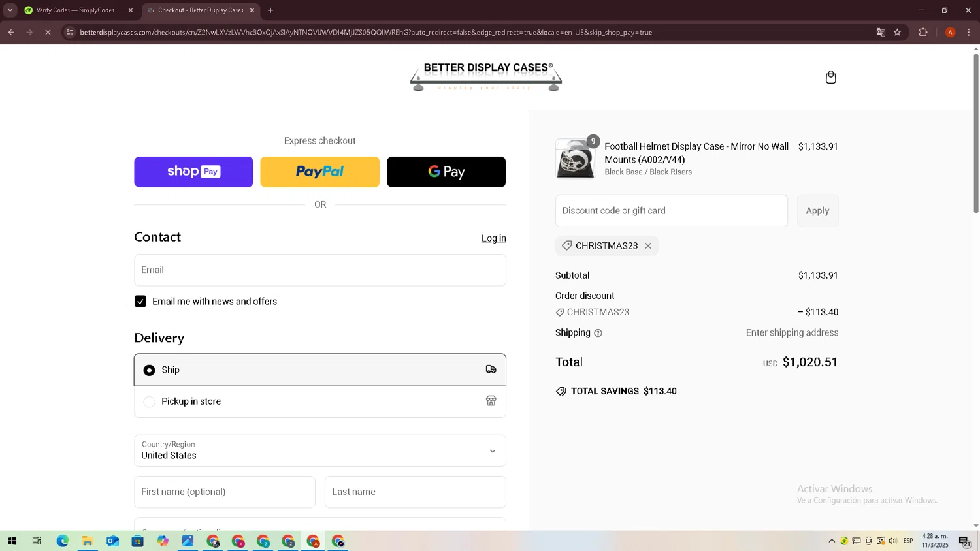Open Task View on the taskbar
The image size is (980, 551).
tap(37, 541)
